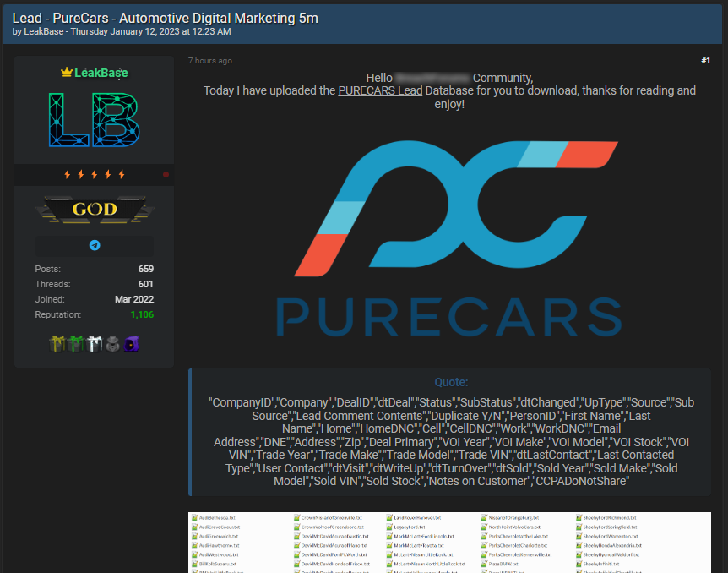Click the file name DavidMcDavidHondaofFrisco.txt
The width and height of the screenshot is (728, 573).
click(x=335, y=564)
